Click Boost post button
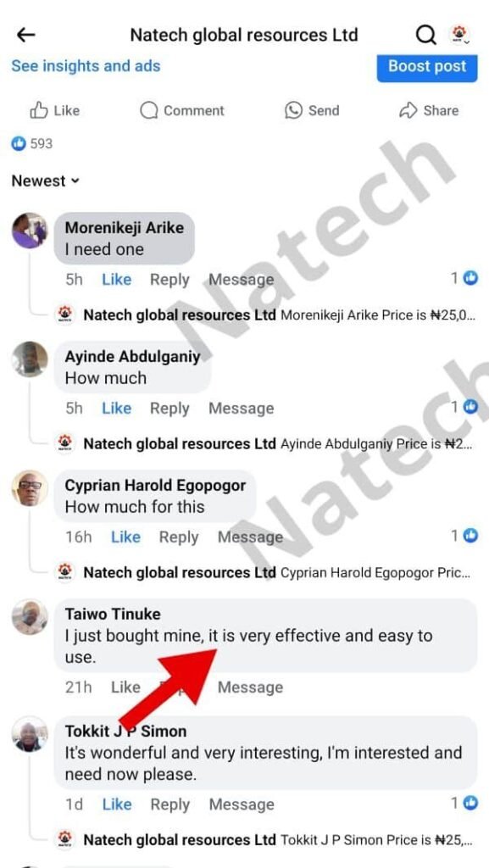489x868 pixels. (427, 67)
